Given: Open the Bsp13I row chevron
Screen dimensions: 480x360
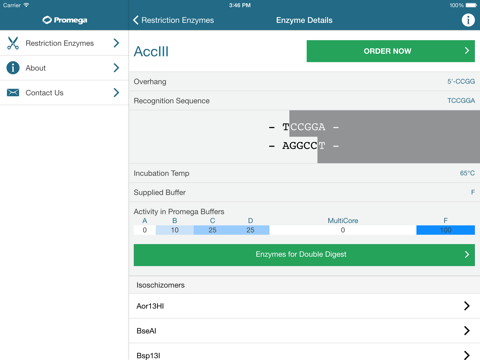Looking at the screenshot, I should 467,355.
